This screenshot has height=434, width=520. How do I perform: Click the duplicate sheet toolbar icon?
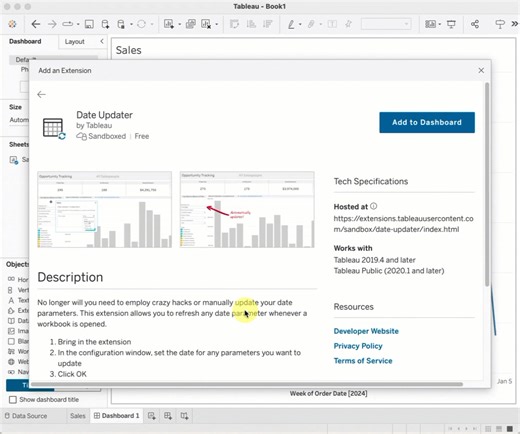pyautogui.click(x=191, y=24)
